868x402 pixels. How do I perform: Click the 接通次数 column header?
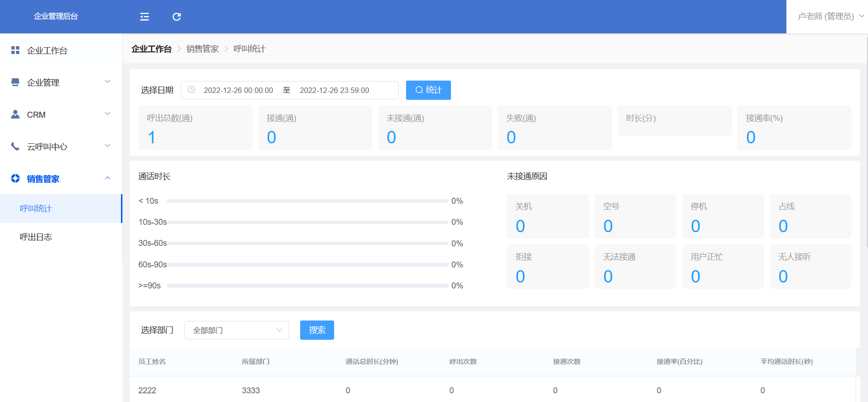(x=567, y=362)
